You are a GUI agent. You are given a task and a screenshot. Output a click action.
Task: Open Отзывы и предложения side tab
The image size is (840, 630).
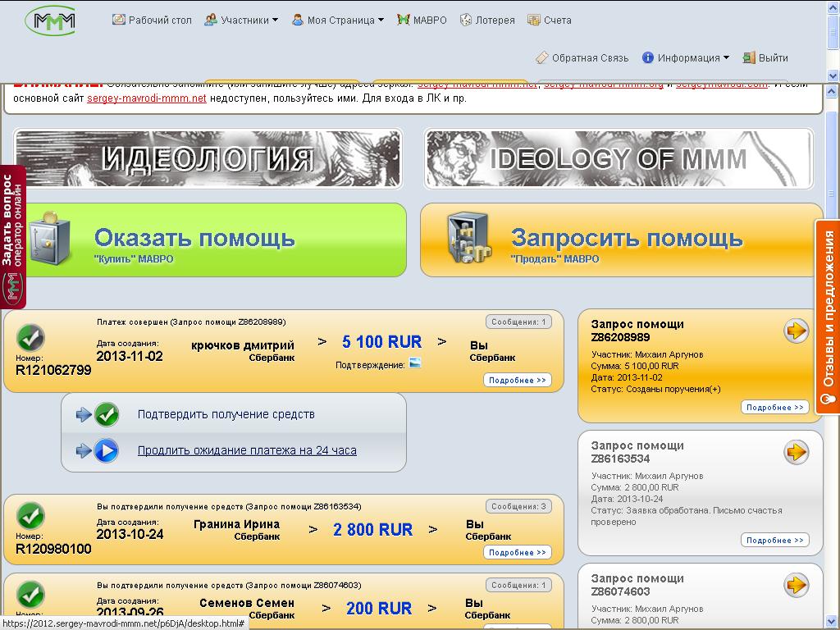pos(827,316)
